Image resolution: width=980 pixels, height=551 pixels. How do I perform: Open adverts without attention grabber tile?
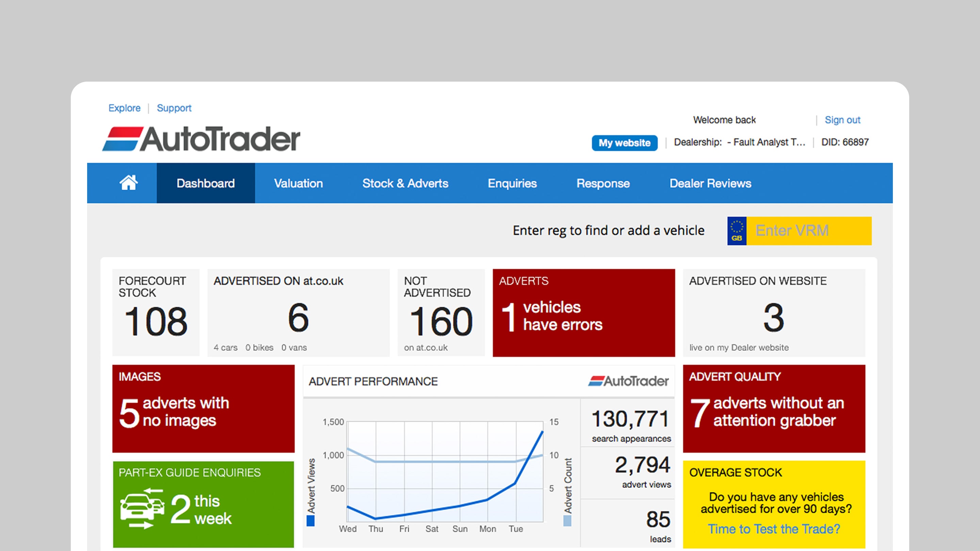pyautogui.click(x=774, y=408)
